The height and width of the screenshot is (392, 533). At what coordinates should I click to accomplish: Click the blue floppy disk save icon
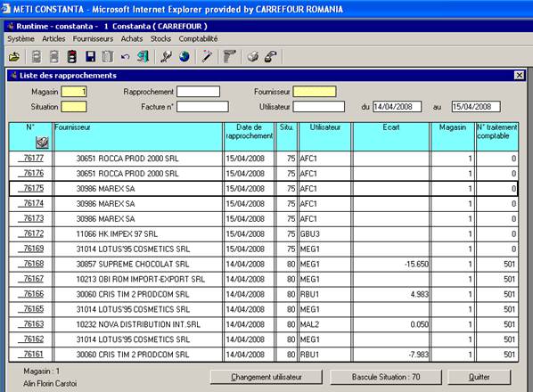coord(90,57)
